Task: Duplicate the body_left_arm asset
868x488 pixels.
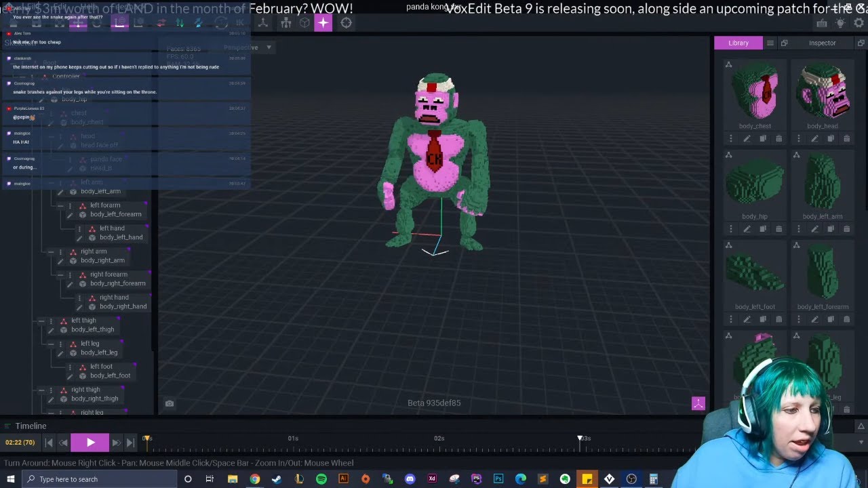Action: click(831, 229)
